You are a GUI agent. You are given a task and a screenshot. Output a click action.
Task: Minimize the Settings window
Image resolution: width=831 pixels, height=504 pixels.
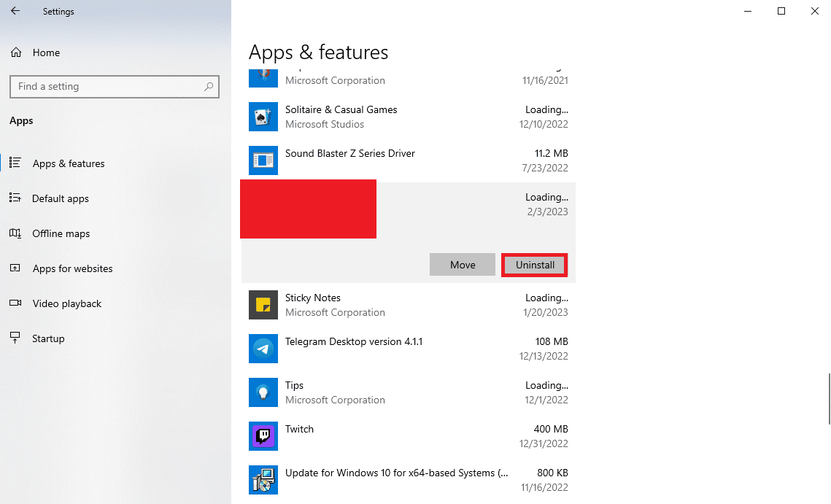tap(748, 11)
